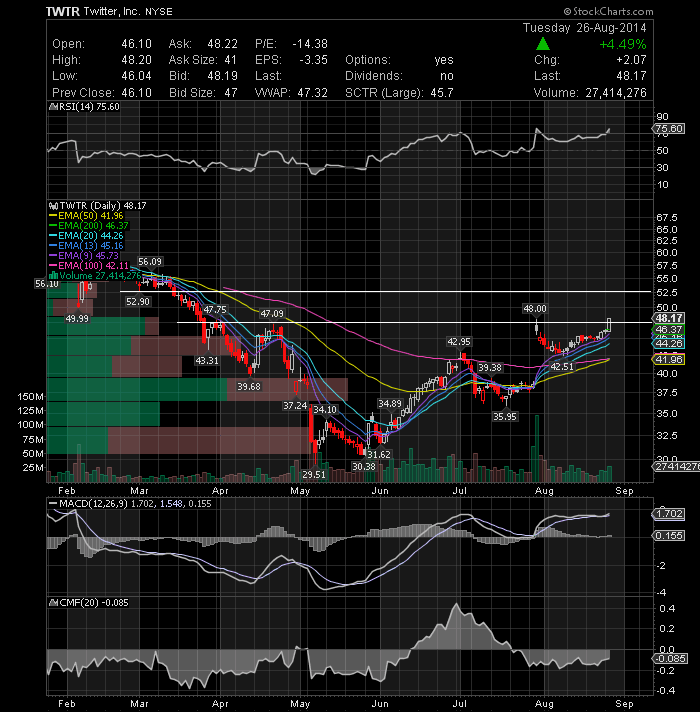Click the date Tuesday 26-Aug-2014

(x=585, y=28)
